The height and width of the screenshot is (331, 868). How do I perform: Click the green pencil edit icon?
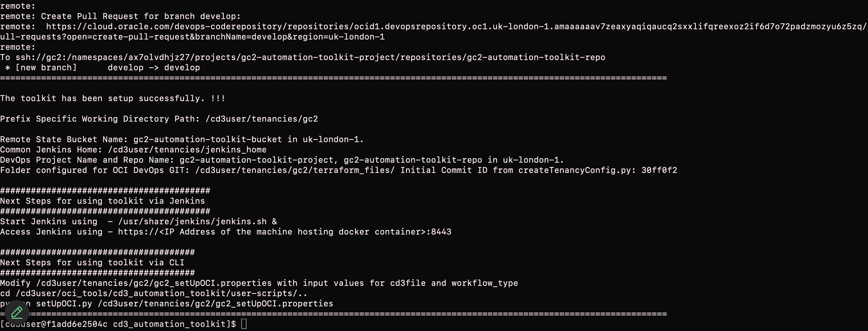click(16, 313)
